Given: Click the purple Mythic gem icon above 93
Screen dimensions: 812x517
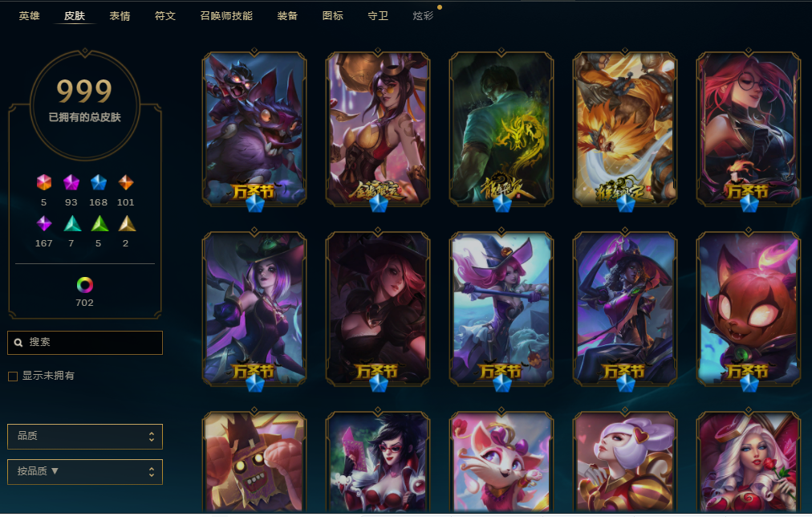Looking at the screenshot, I should [x=71, y=182].
